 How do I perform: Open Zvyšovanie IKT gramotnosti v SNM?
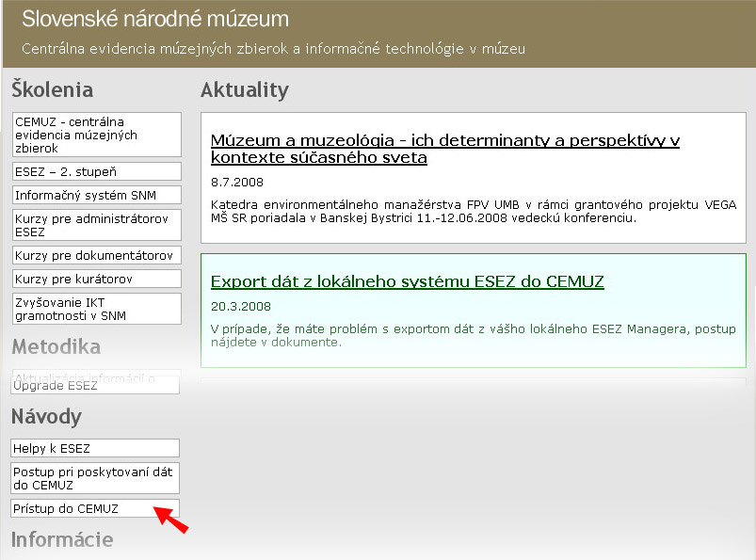coord(96,309)
